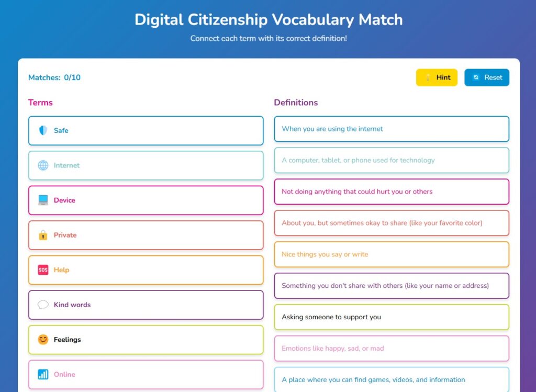Select the 'Asking someone to support you' definition
This screenshot has width=536, height=392.
click(391, 317)
